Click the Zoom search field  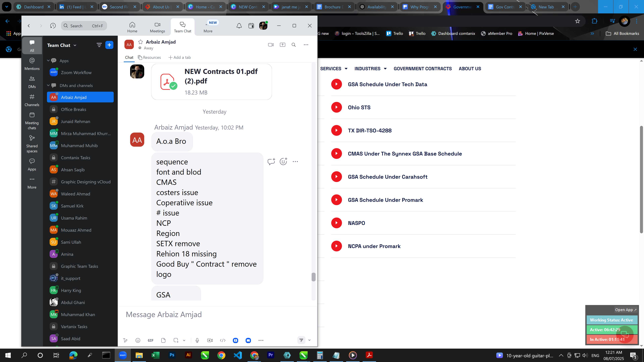coord(84,26)
